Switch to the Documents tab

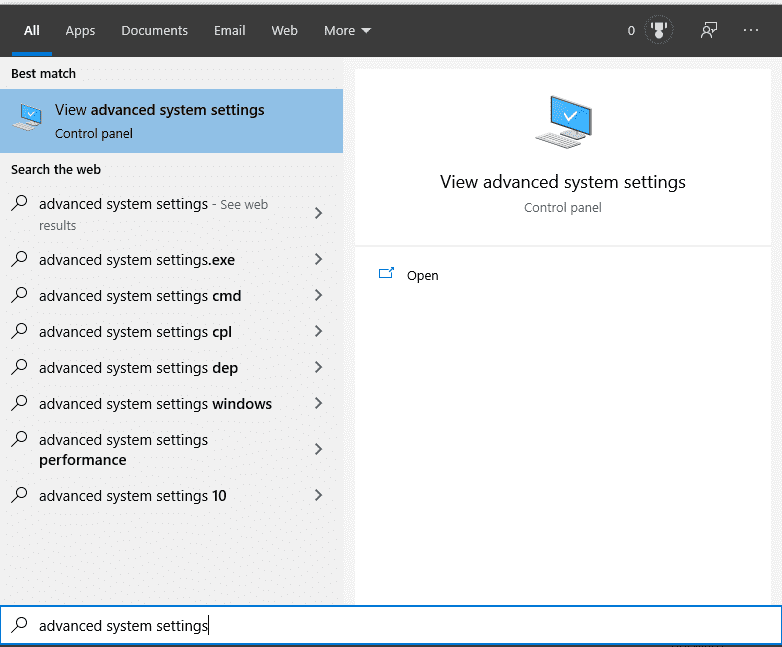pyautogui.click(x=154, y=30)
